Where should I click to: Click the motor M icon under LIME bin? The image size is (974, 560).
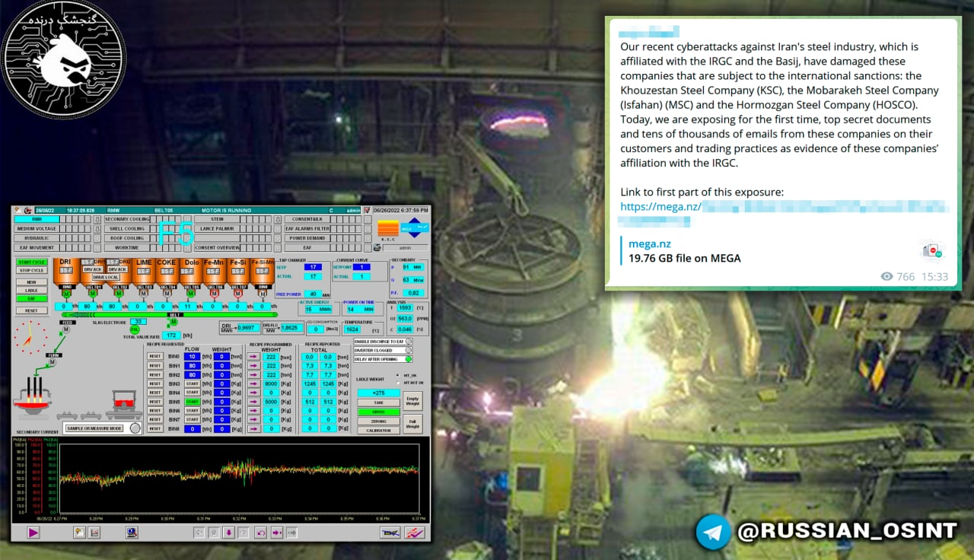pos(143,294)
